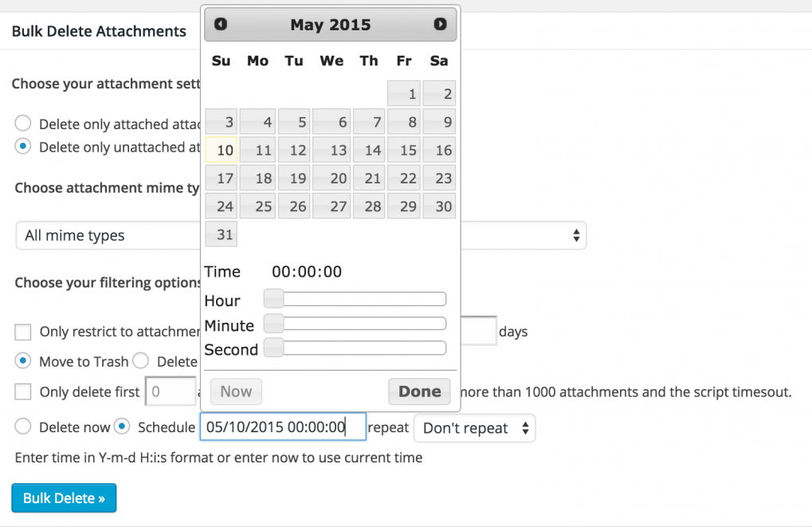
Task: Click Done to confirm the date
Action: coord(419,391)
